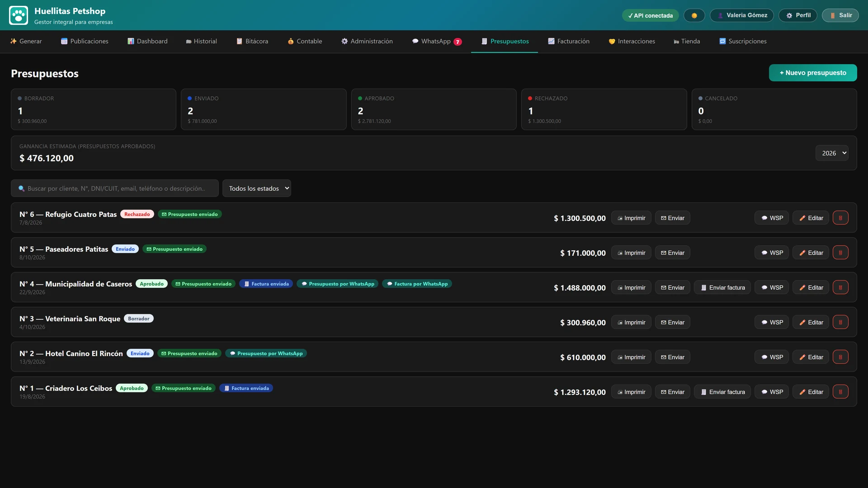The image size is (868, 488).
Task: Click the Rechazado badge on budget N° 6
Action: 137,214
